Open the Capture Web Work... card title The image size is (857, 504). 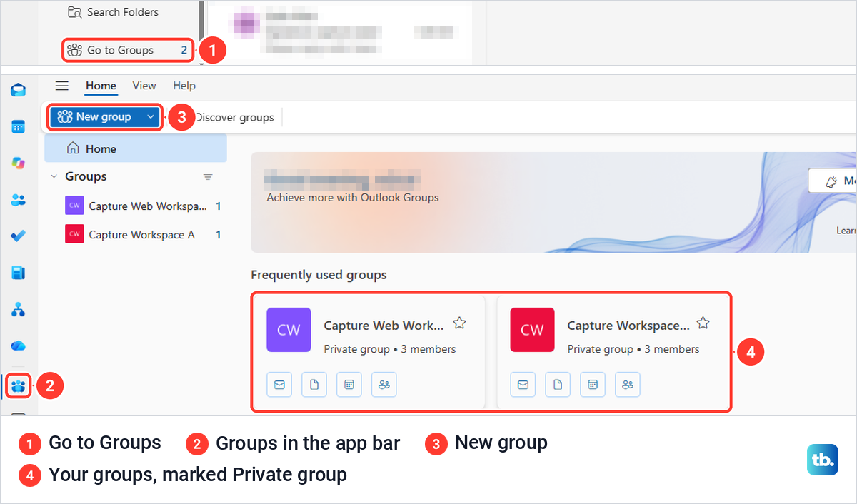tap(384, 326)
